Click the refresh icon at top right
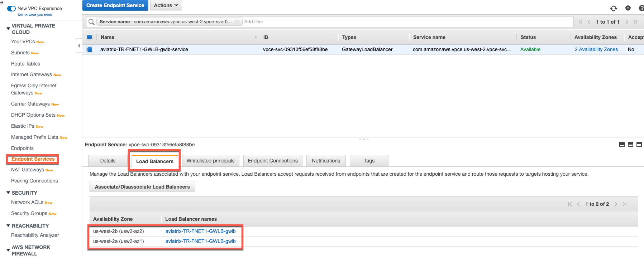The image size is (644, 258). (x=614, y=8)
